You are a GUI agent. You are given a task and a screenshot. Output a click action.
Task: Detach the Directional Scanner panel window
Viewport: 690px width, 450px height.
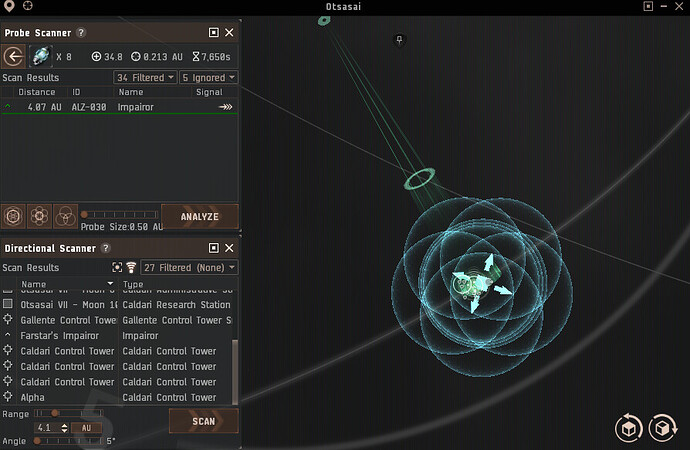213,248
